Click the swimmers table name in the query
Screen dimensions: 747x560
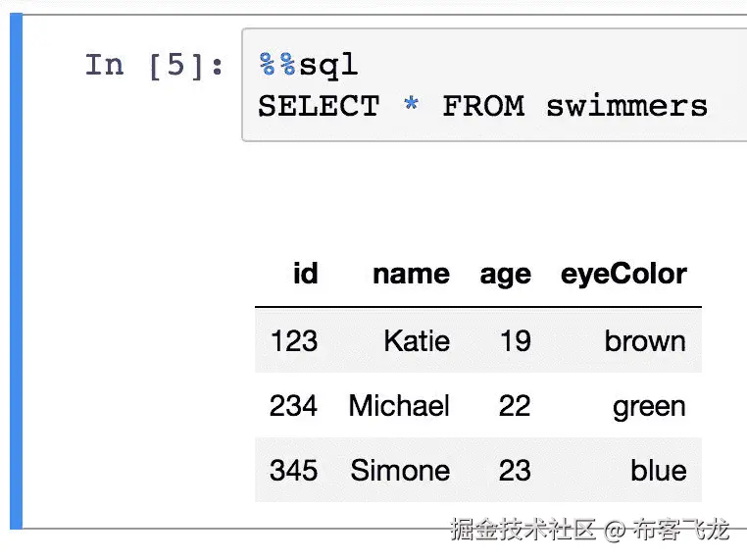626,106
